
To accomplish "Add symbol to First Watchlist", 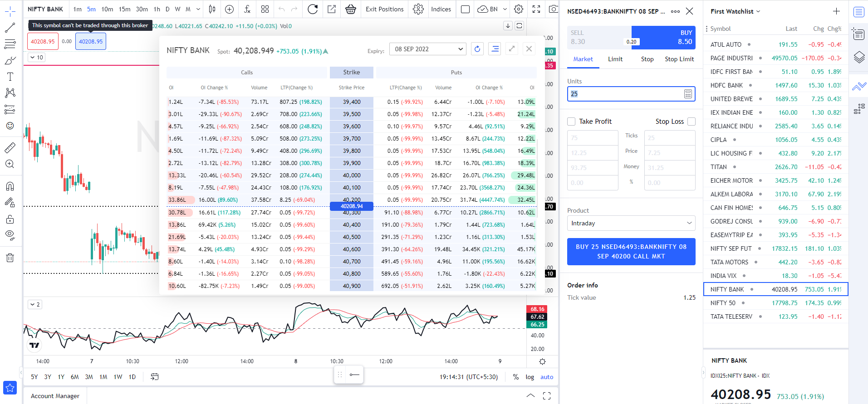I will (x=836, y=11).
